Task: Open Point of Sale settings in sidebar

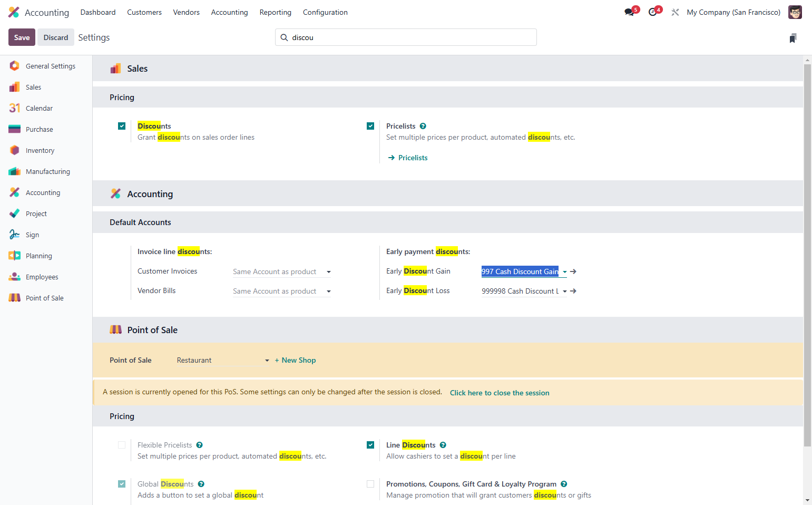Action: pos(46,298)
